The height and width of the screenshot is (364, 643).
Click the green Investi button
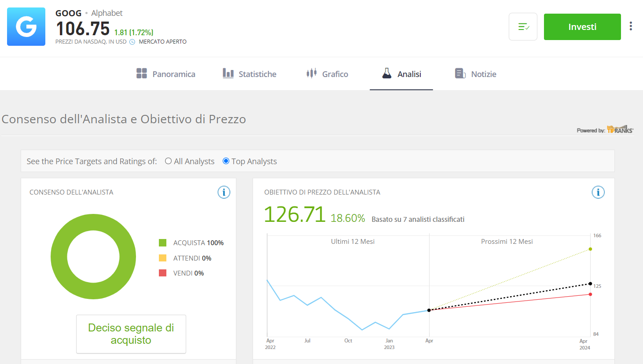click(x=582, y=27)
